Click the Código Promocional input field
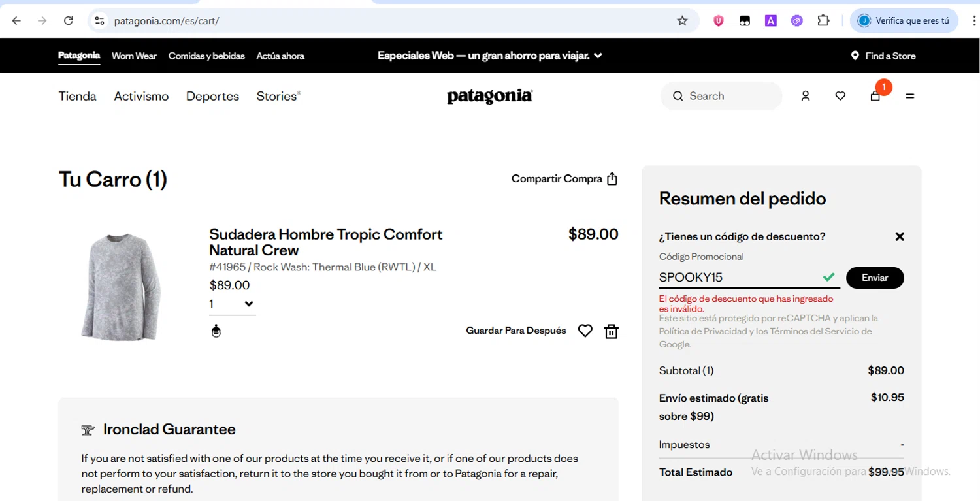This screenshot has height=501, width=980. [738, 278]
